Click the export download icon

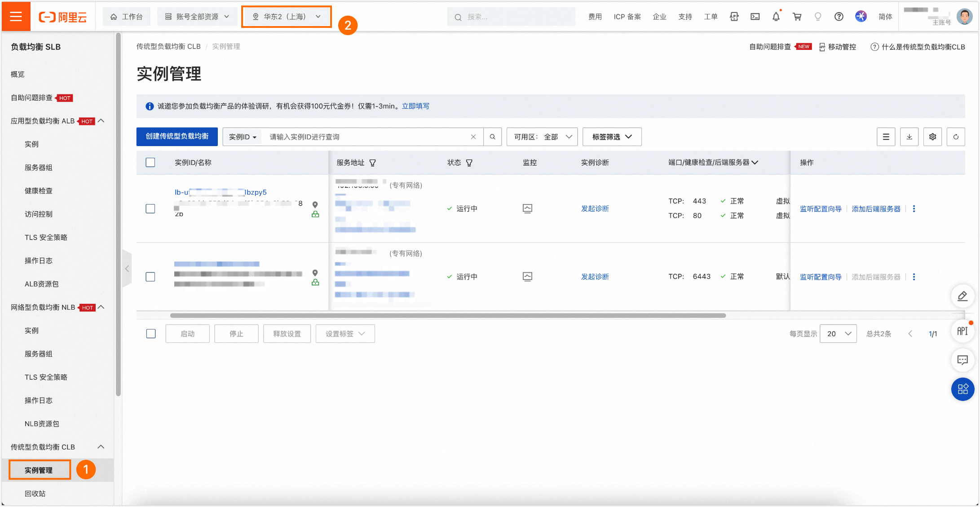(909, 137)
